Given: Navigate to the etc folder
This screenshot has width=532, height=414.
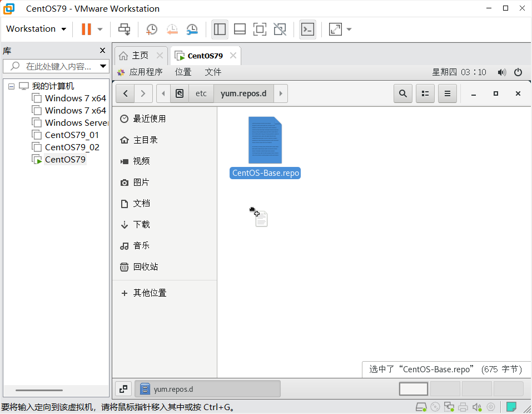Looking at the screenshot, I should click(201, 93).
